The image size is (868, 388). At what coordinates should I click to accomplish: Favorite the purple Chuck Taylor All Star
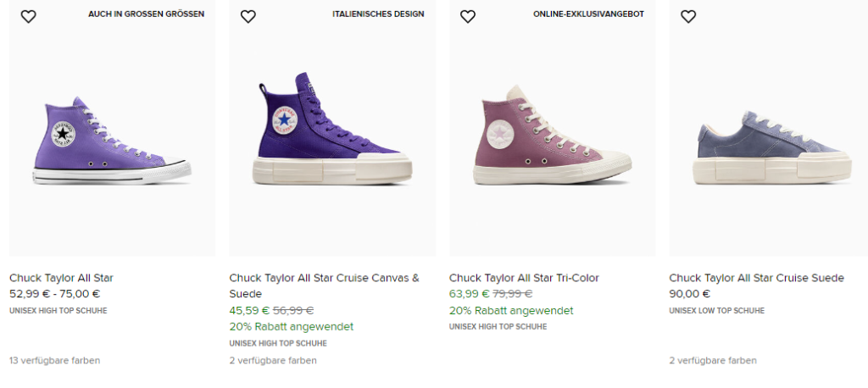point(28,16)
